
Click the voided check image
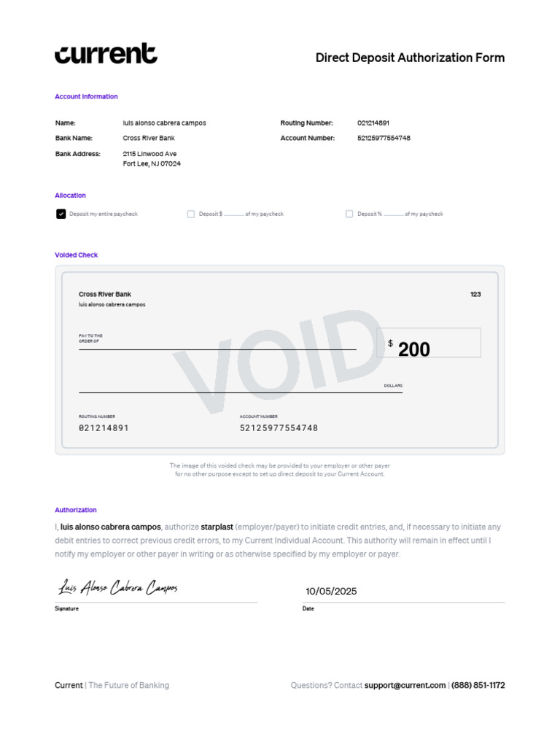[x=280, y=360]
